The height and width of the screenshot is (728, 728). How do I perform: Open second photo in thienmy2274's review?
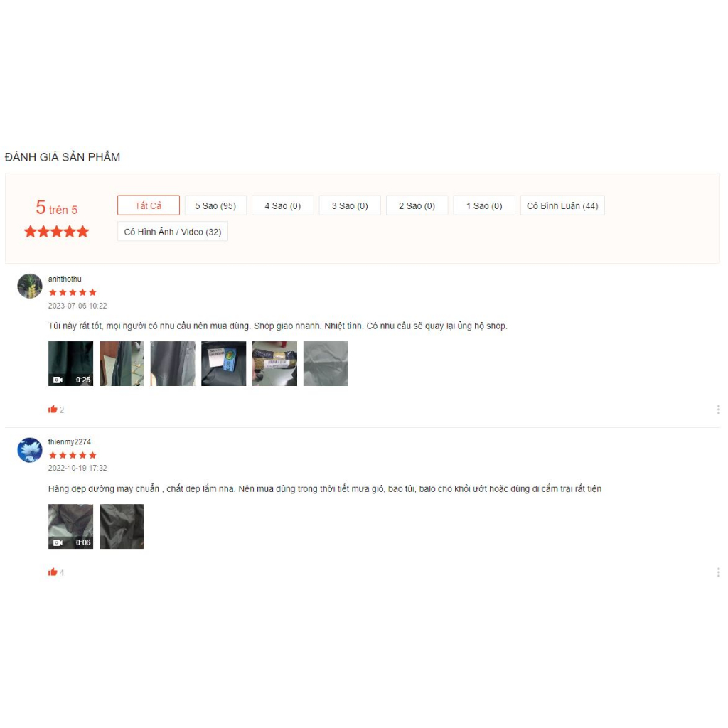122,527
